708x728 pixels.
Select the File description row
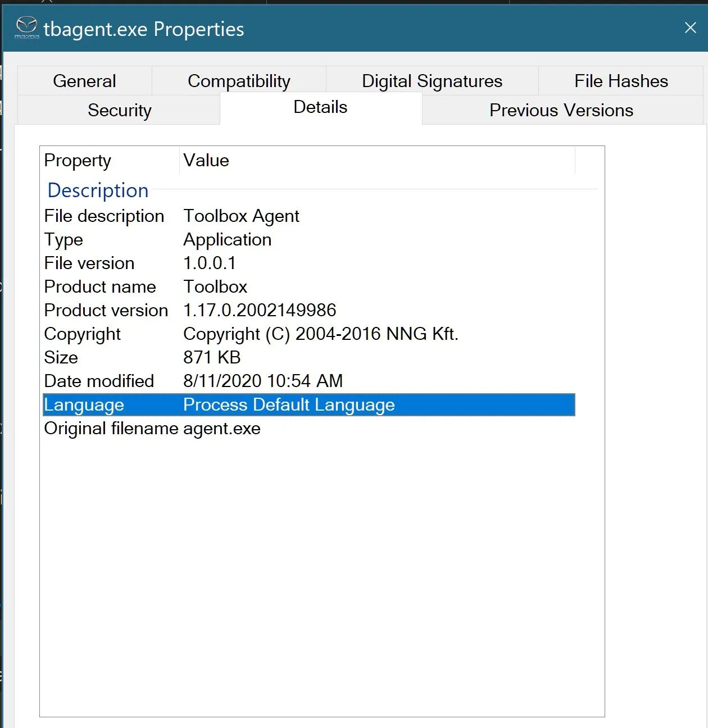(104, 216)
